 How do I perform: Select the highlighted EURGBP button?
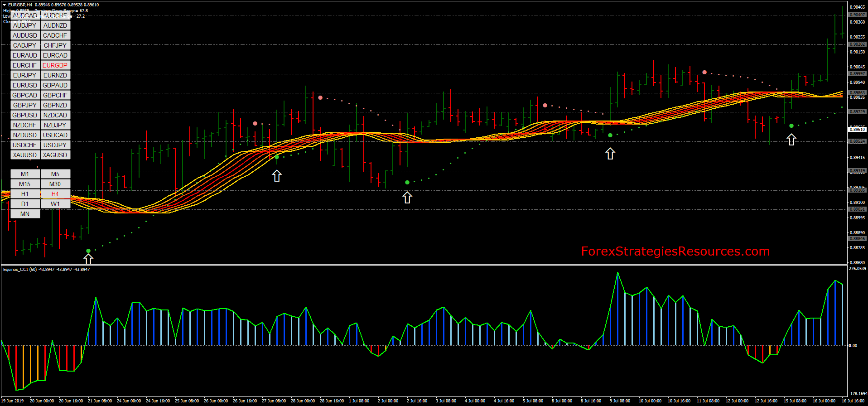(x=55, y=65)
